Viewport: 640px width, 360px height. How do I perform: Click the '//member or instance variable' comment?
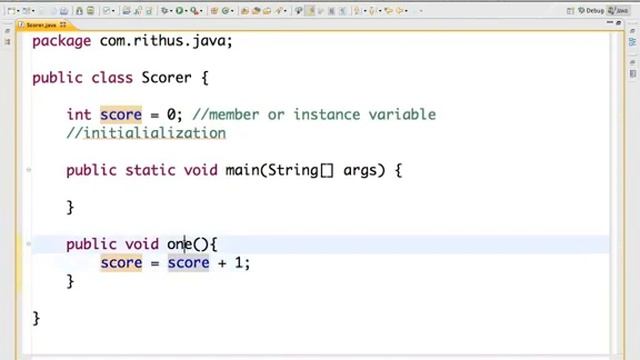[x=314, y=115]
